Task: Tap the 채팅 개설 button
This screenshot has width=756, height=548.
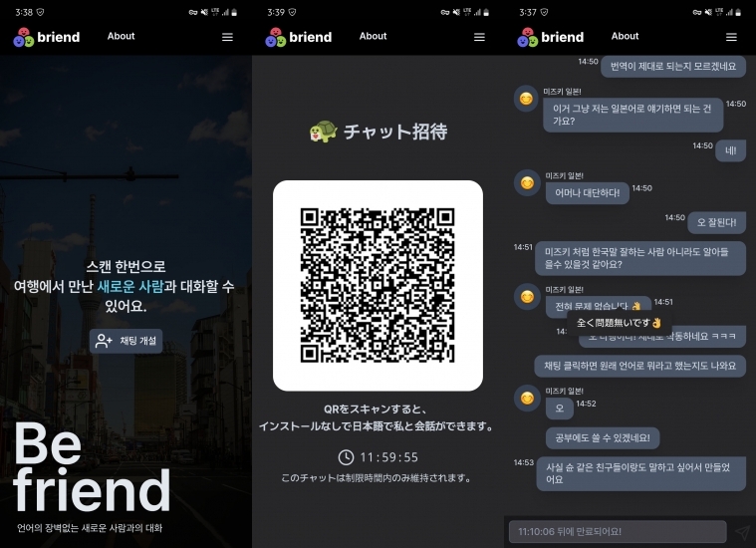Action: (126, 341)
